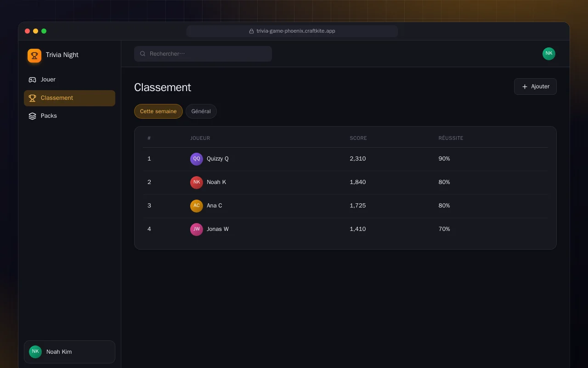Click the score 1,410

coord(358,229)
